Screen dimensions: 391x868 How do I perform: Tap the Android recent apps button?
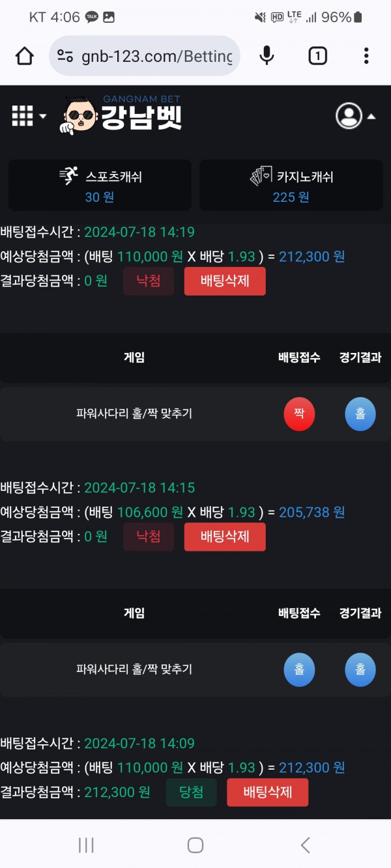click(x=86, y=845)
